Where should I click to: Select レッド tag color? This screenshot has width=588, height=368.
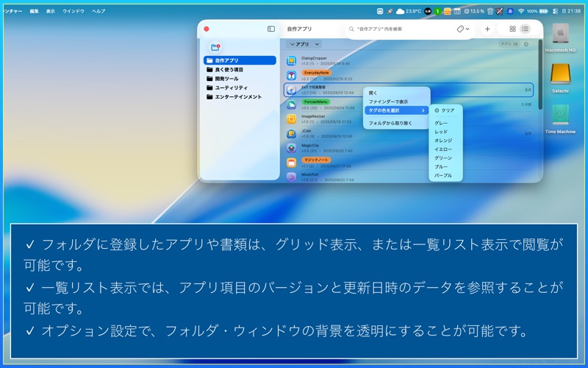(445, 132)
